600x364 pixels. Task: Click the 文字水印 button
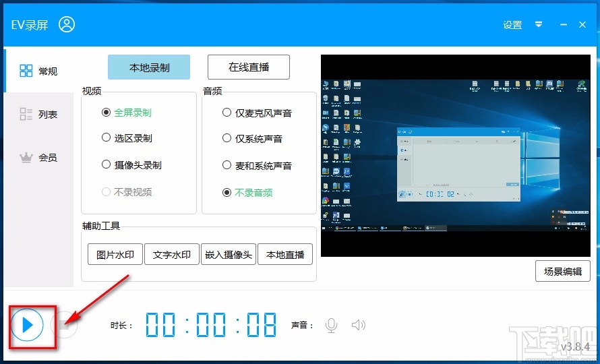click(172, 255)
